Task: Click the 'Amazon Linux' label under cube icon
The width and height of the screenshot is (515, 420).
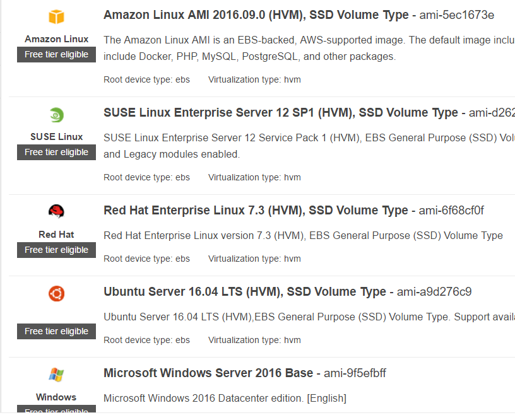Action: pos(57,39)
